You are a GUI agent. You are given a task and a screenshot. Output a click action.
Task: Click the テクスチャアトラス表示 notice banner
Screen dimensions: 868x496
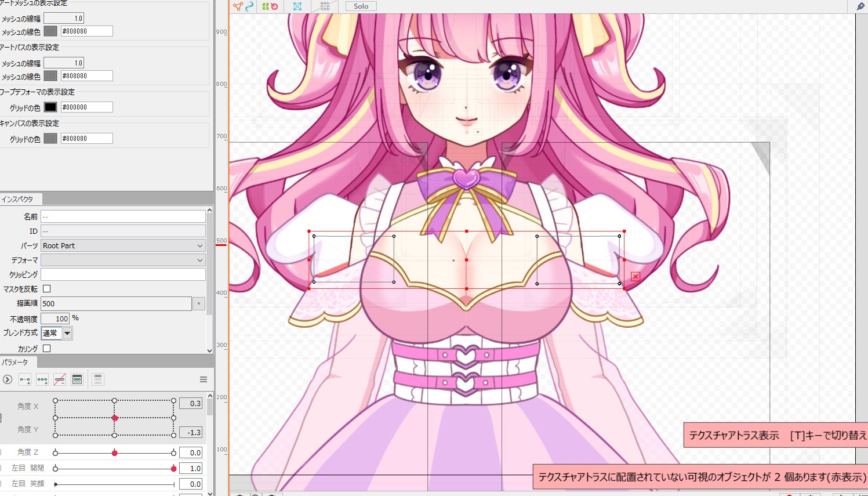pos(776,435)
